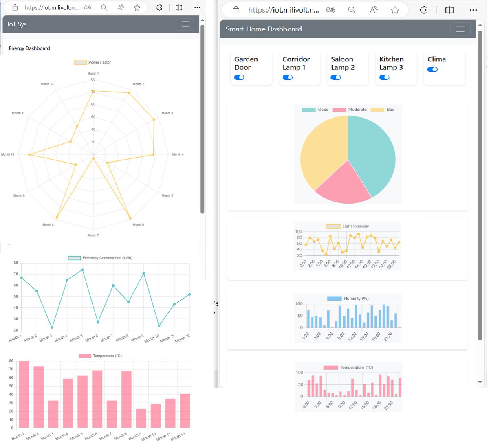Viewport: 489px width, 448px height.
Task: Toggle Electricity Consumption legend item
Action: point(100,258)
